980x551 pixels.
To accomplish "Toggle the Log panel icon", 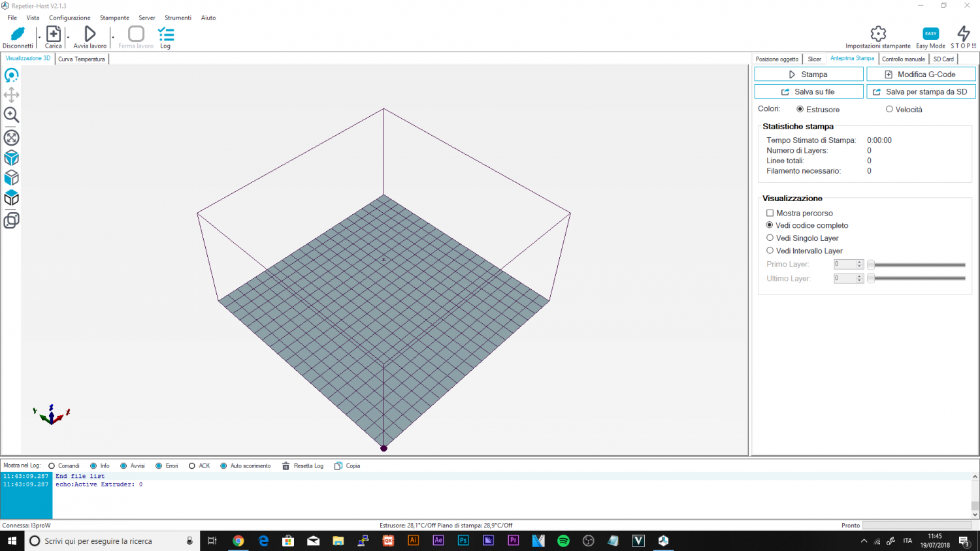I will click(x=166, y=34).
